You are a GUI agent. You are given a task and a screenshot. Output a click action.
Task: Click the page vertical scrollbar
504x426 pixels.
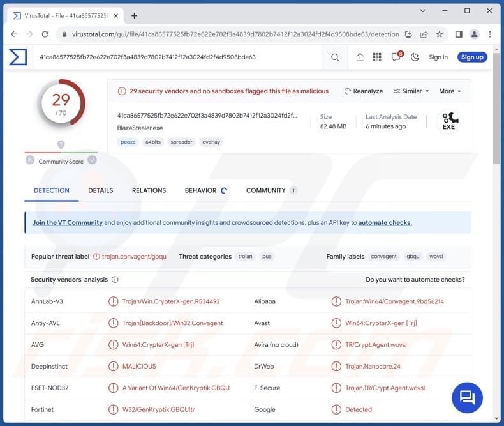coord(496,109)
